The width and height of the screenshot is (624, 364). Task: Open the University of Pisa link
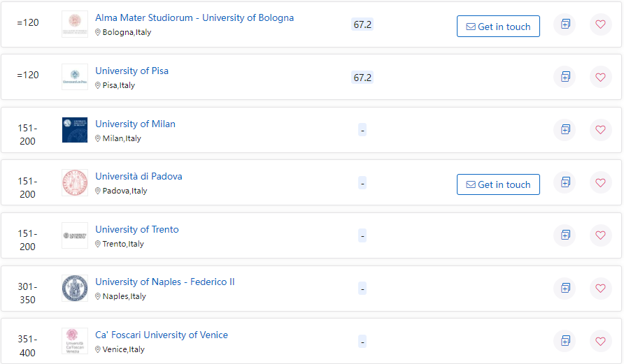point(132,71)
